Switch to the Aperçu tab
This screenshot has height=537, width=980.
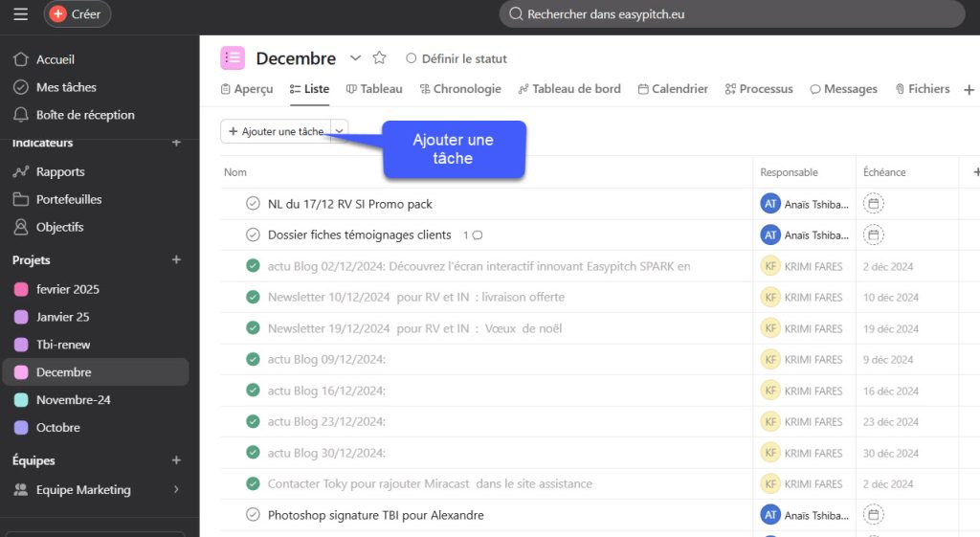pos(247,89)
